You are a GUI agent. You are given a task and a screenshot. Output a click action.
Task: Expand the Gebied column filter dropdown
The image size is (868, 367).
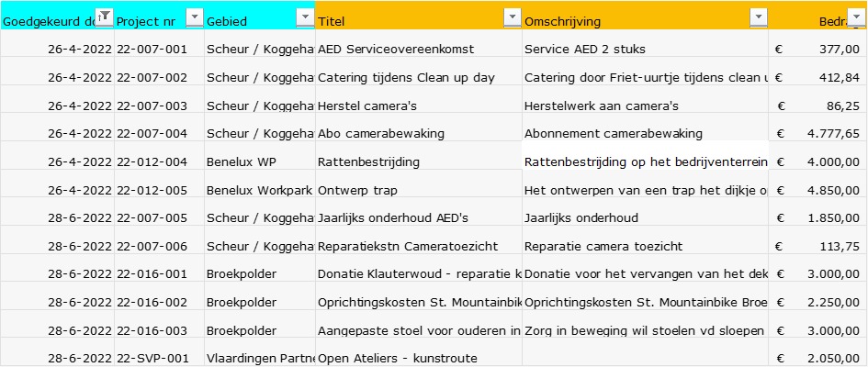(x=305, y=17)
